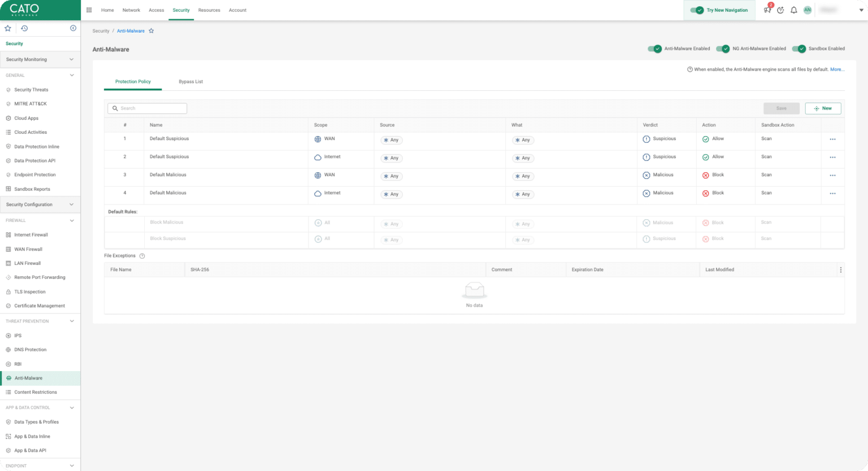Click the favorites star on the breadcrumb
This screenshot has height=471, width=868.
tap(151, 30)
